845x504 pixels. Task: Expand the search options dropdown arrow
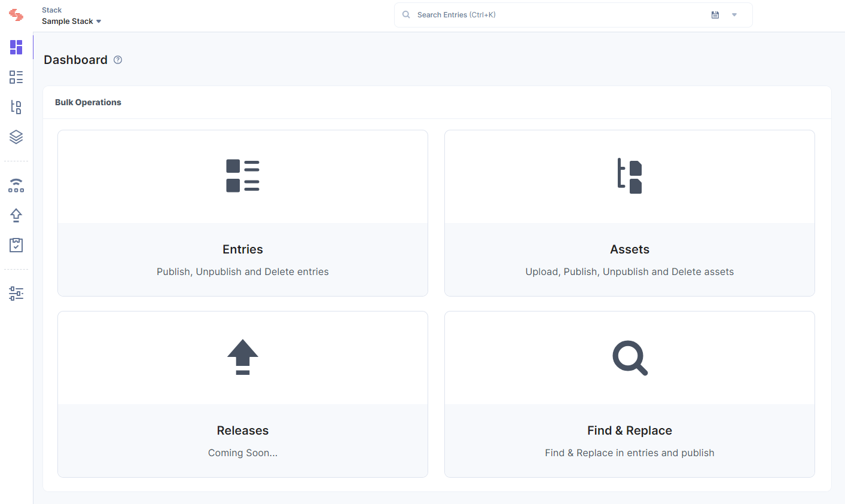[x=734, y=15]
